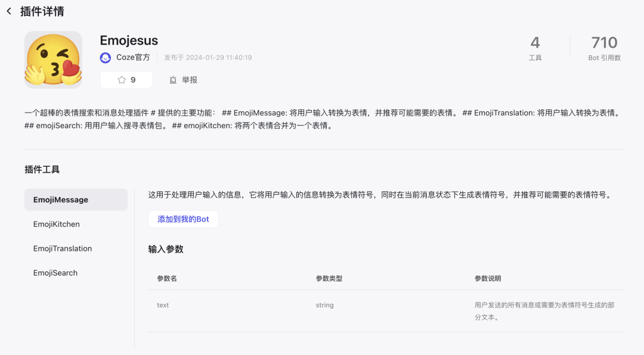Click the Emojesus plugin title

point(129,41)
